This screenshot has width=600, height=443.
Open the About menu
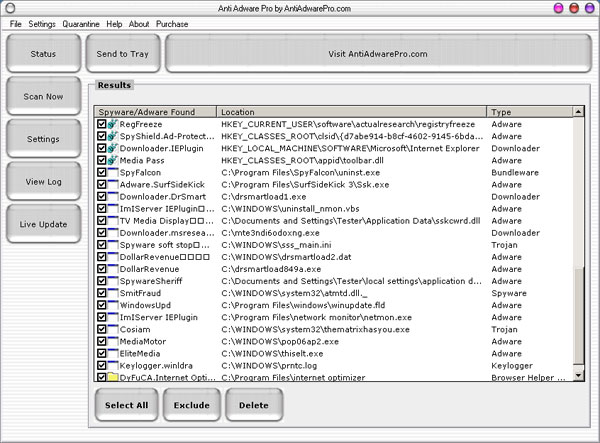[139, 24]
